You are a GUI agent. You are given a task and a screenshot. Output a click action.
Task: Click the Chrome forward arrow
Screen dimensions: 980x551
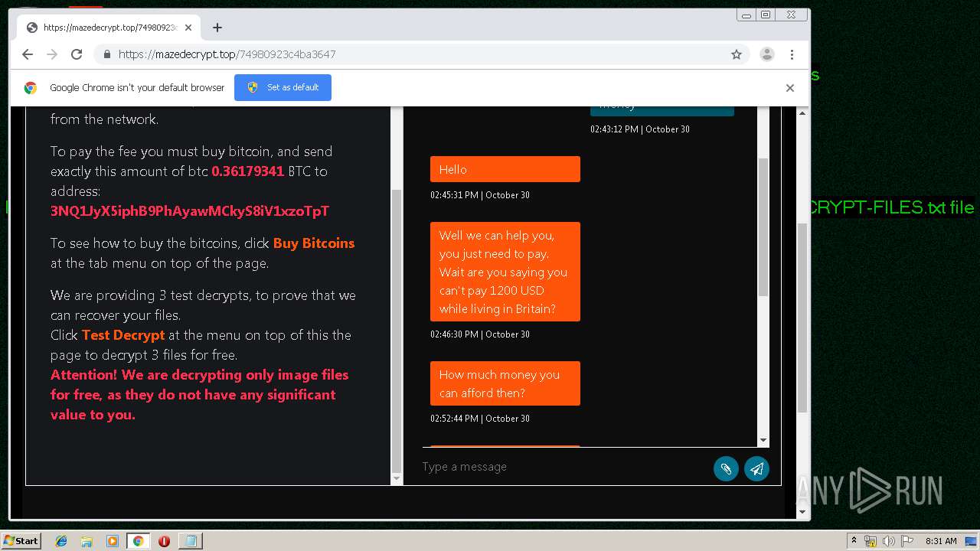(x=52, y=54)
